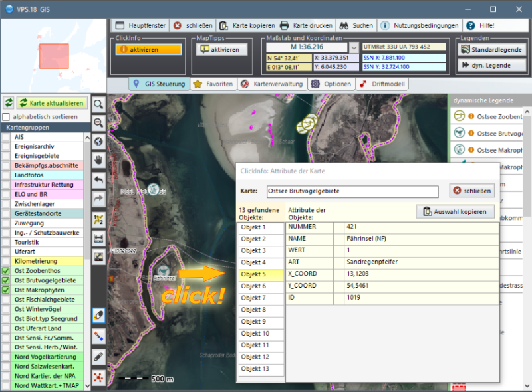Click the Karte name input field
Viewport: 532px width, 392px height.
point(352,191)
